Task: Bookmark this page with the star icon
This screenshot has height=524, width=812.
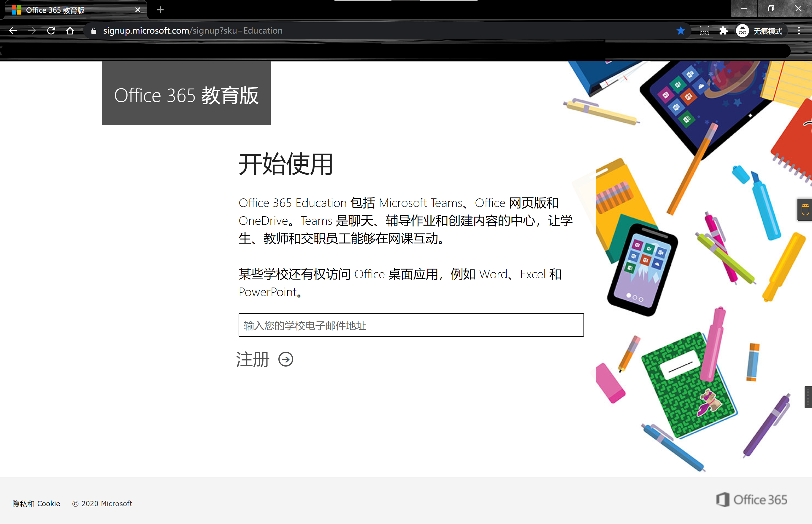Action: [x=681, y=31]
